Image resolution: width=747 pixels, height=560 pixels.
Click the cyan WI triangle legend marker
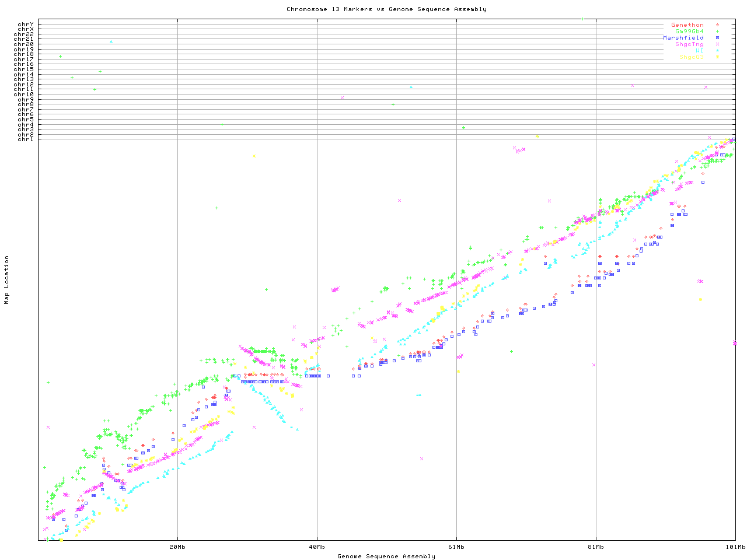tap(717, 51)
